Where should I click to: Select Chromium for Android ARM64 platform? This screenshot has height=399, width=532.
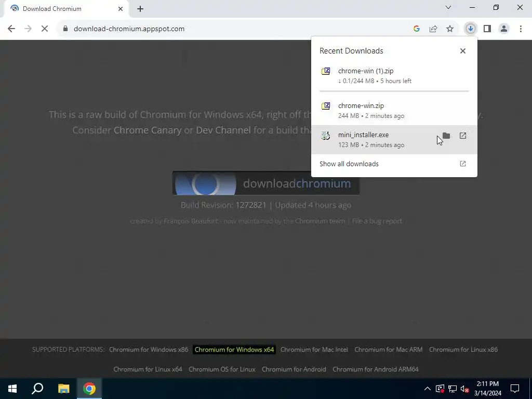tap(376, 369)
